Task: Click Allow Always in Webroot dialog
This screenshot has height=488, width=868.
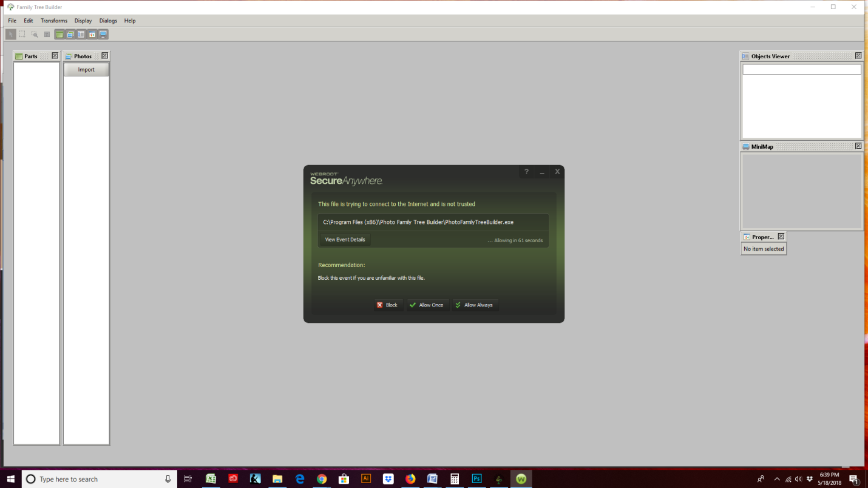Action: [475, 305]
